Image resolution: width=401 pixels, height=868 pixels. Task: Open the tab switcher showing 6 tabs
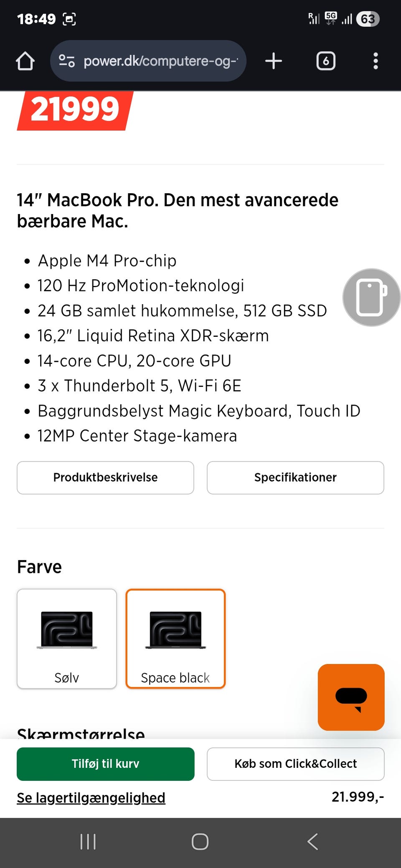pos(326,61)
